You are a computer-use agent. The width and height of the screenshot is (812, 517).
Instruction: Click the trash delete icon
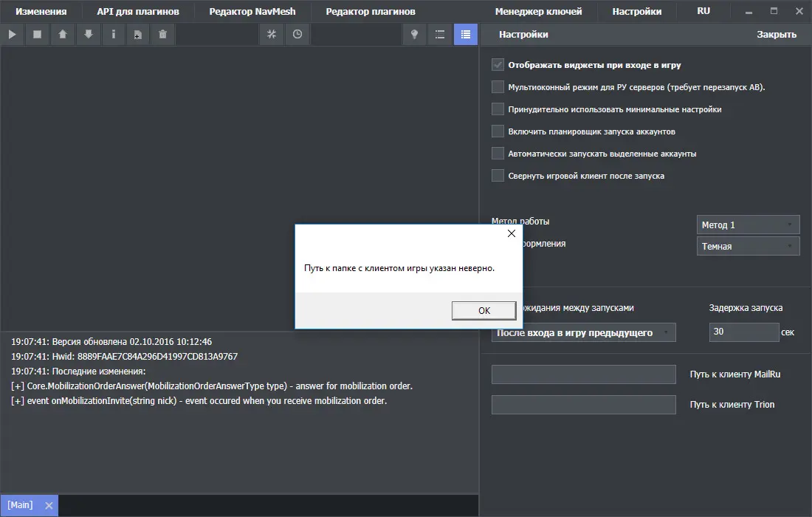pyautogui.click(x=163, y=35)
